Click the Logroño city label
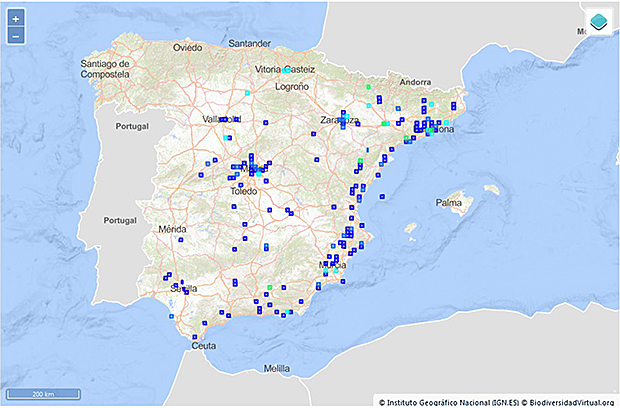 pyautogui.click(x=292, y=87)
